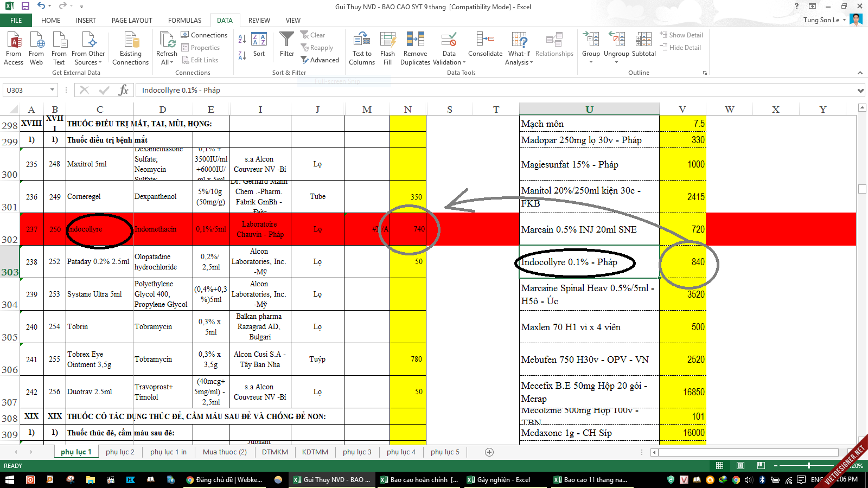This screenshot has width=868, height=488.
Task: Click the New Sheet plus button
Action: point(489,452)
